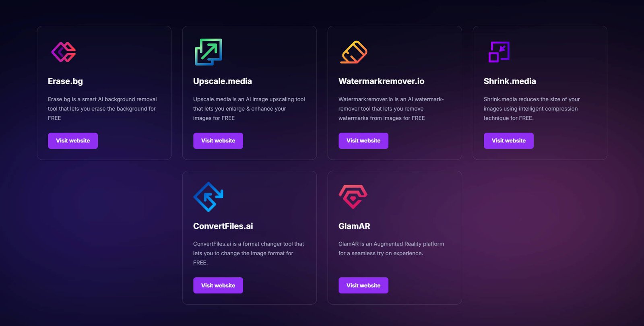The height and width of the screenshot is (326, 644).
Task: Select the GlamAR card heading
Action: tap(354, 226)
